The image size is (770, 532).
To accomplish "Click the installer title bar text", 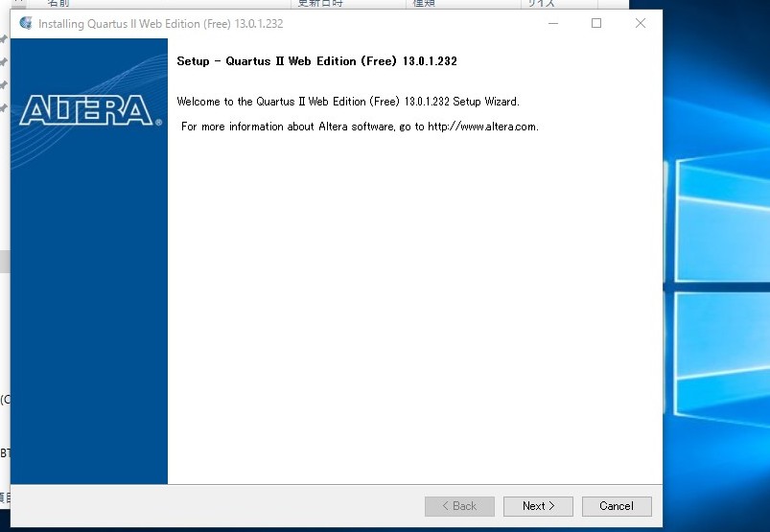I will (160, 24).
